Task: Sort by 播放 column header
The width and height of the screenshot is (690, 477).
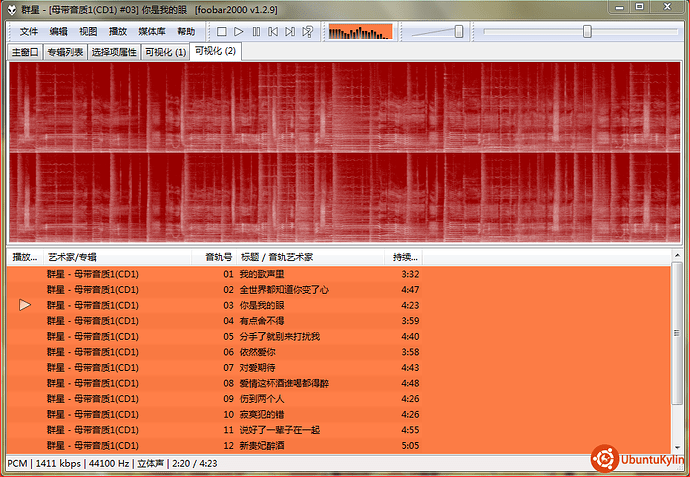Action: (25, 257)
